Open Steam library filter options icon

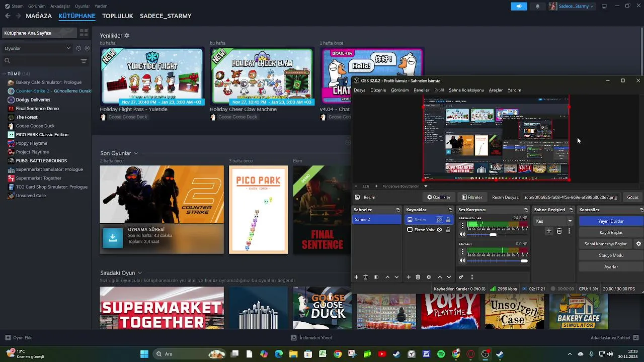pos(84,61)
